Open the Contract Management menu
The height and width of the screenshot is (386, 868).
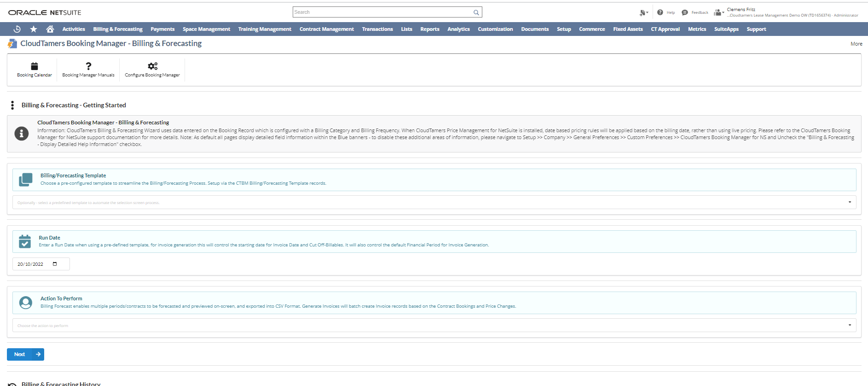[327, 29]
